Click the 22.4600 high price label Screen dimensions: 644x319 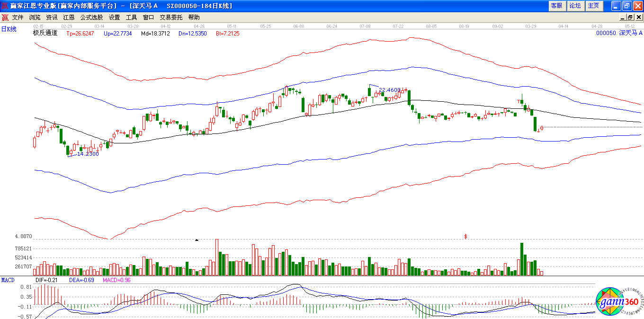click(x=390, y=90)
